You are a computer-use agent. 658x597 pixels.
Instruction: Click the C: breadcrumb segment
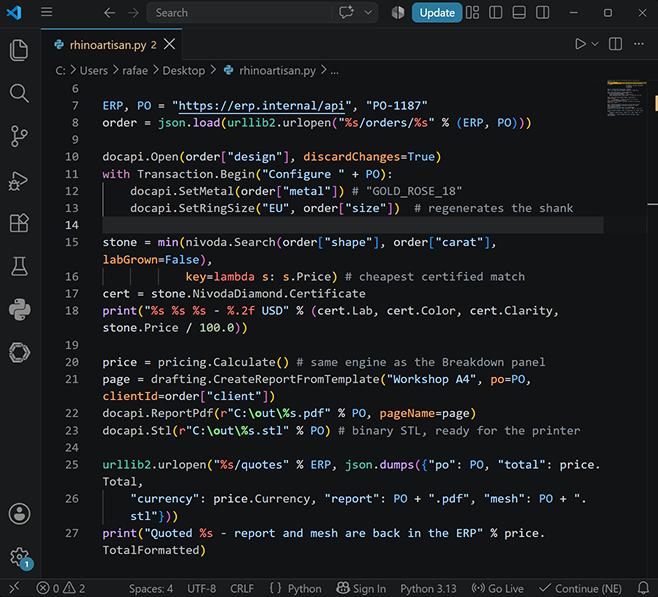coord(60,70)
